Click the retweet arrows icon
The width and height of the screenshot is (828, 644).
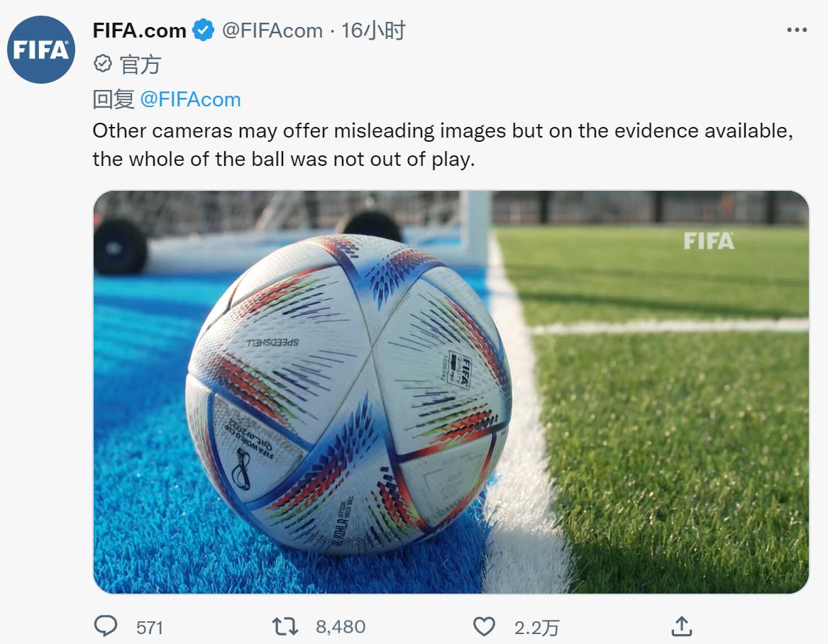click(x=286, y=626)
